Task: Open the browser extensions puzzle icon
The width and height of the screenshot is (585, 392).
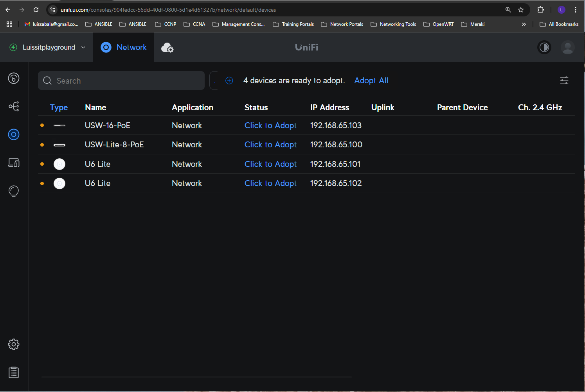Action: pos(540,10)
